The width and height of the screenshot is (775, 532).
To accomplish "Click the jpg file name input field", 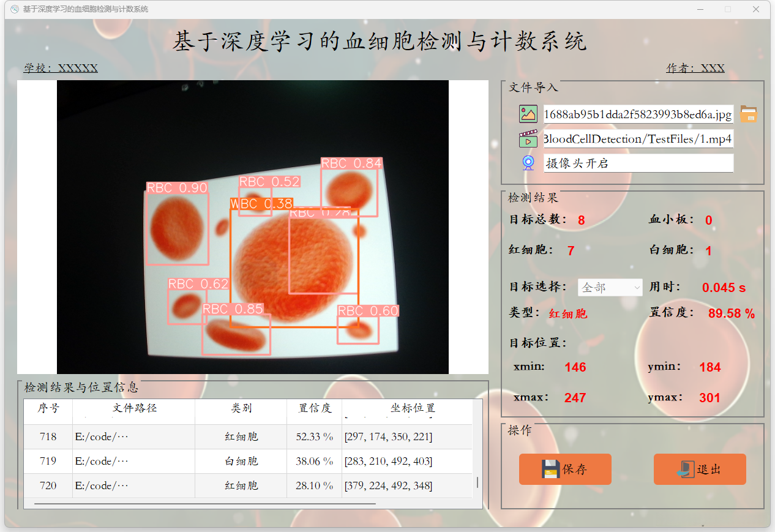I will tap(638, 114).
